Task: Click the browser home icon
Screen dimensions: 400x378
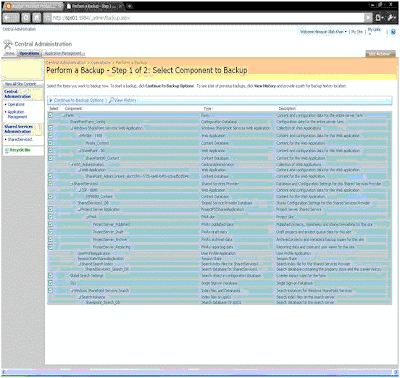Action: (x=37, y=17)
